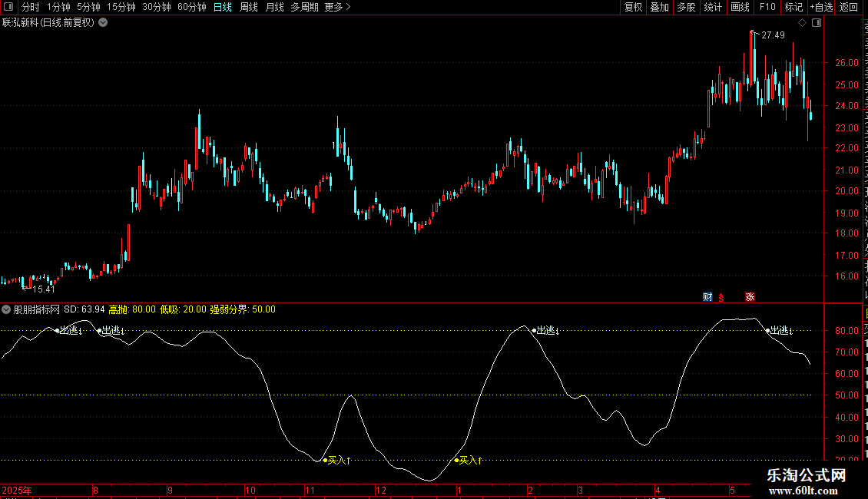Click the 复权 button
This screenshot has height=499, width=868.
point(633,7)
